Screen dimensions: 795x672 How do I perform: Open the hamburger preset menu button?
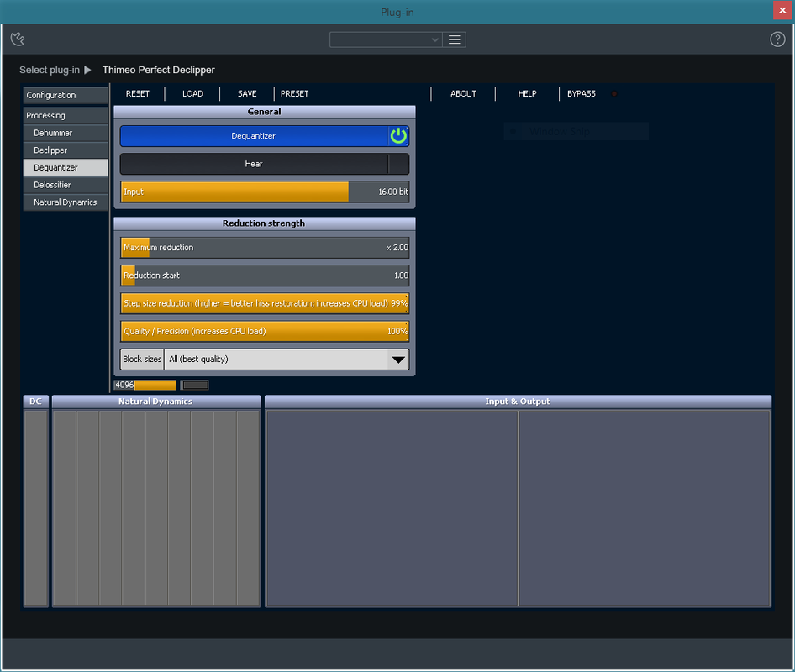455,39
